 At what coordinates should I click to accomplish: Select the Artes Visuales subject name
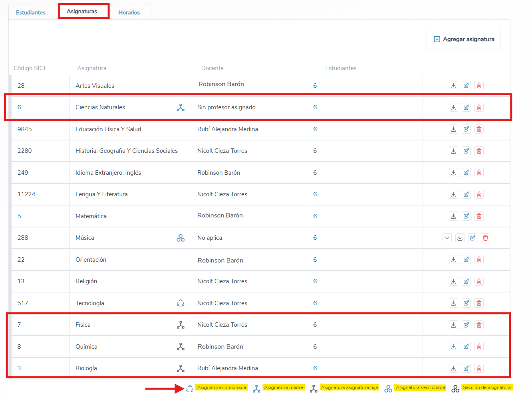(95, 86)
